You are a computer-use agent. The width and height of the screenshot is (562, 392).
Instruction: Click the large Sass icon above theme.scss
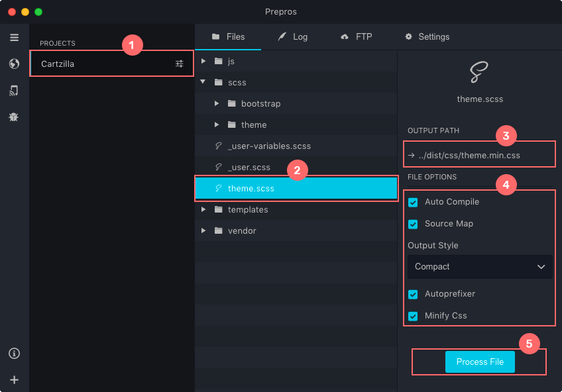(x=480, y=73)
